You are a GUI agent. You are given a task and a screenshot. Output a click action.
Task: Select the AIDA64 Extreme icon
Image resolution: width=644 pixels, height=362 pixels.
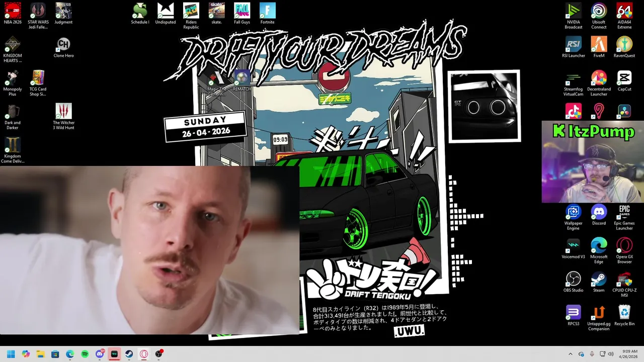[624, 16]
